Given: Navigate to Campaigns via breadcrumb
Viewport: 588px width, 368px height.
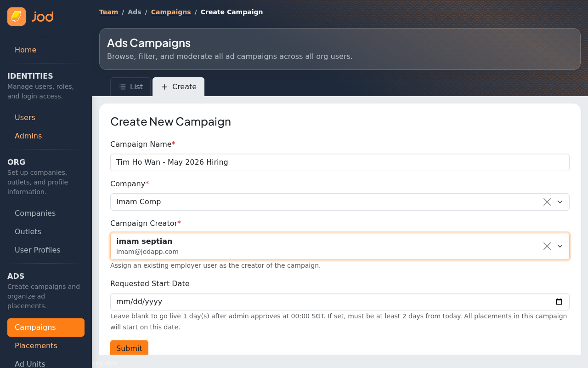Looking at the screenshot, I should click(x=170, y=11).
